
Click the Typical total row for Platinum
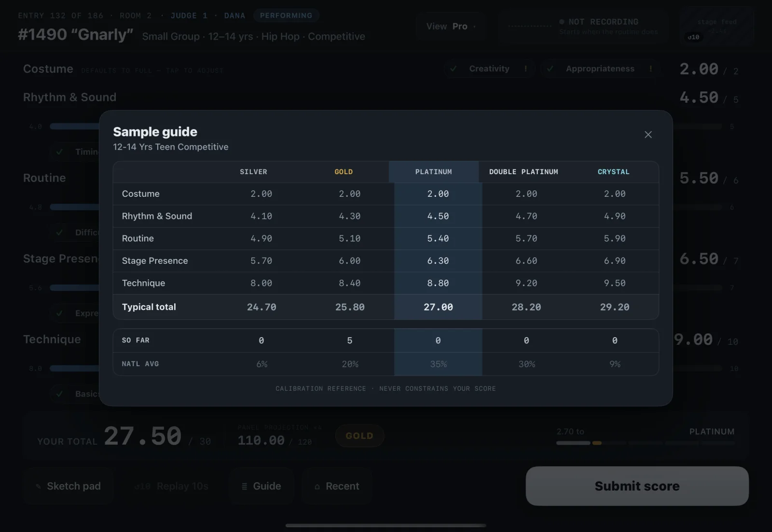click(x=438, y=307)
